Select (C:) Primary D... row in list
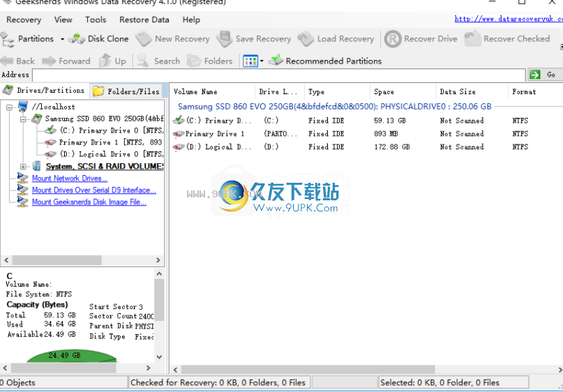This screenshot has height=392, width=563. tap(367, 121)
